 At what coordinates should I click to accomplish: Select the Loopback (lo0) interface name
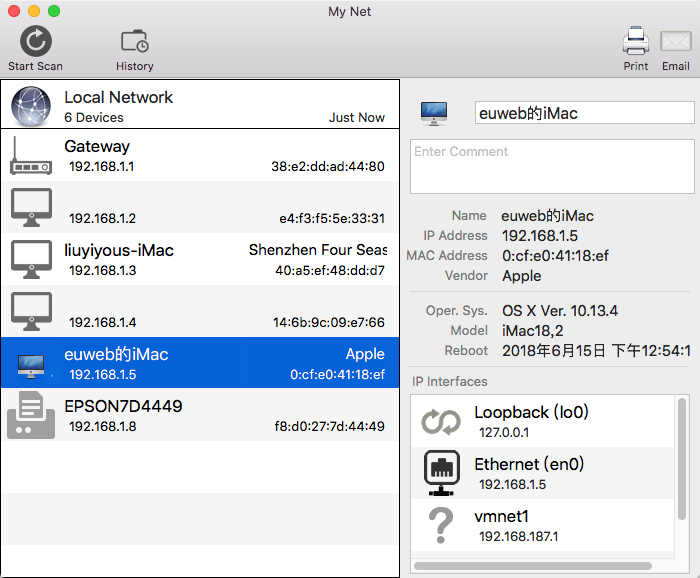(531, 412)
